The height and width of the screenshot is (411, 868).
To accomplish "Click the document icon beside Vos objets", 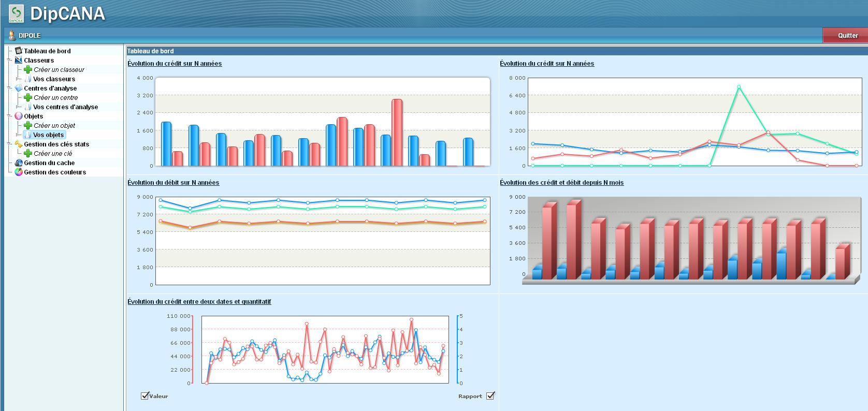I will pyautogui.click(x=28, y=135).
